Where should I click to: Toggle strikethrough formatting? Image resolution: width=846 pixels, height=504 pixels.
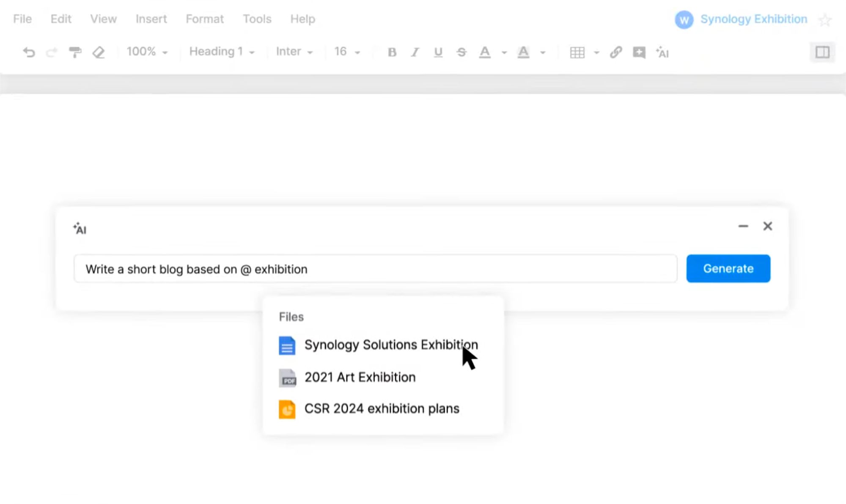(461, 52)
